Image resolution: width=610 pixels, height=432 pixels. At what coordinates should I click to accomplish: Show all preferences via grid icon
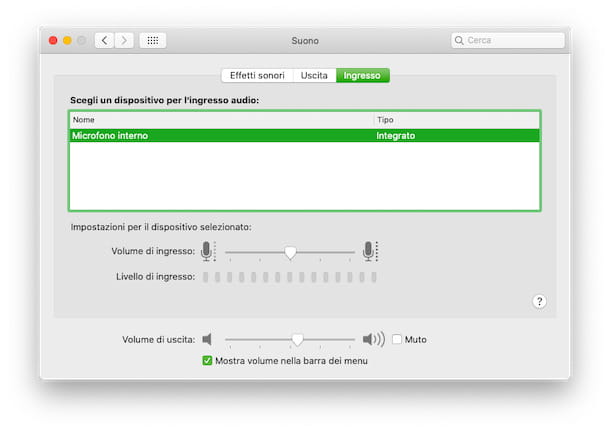(x=153, y=40)
